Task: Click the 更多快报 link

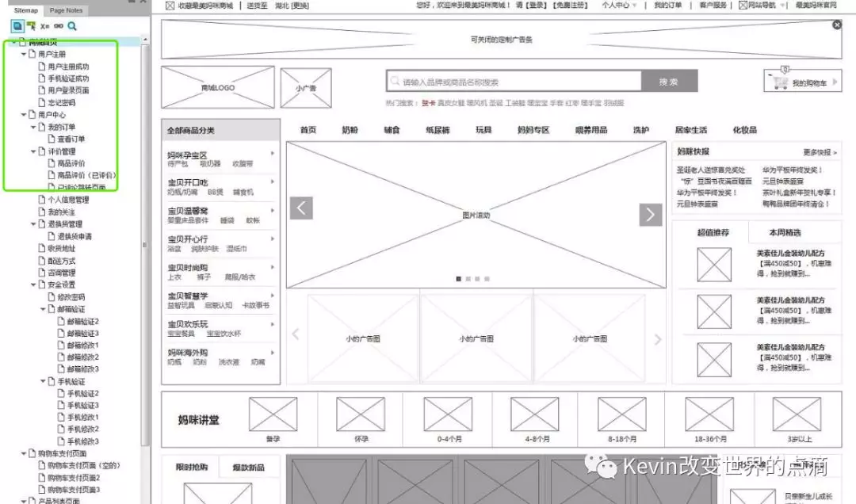Action: click(820, 152)
